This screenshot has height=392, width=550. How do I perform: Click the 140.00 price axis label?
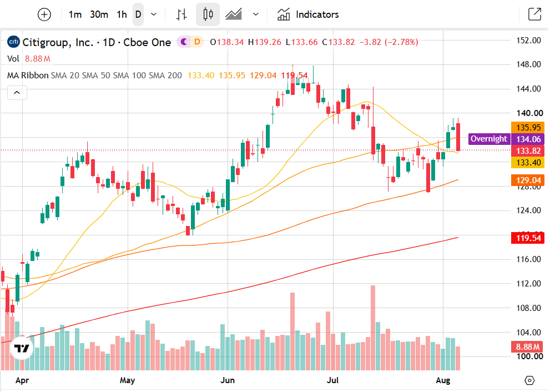(x=529, y=113)
